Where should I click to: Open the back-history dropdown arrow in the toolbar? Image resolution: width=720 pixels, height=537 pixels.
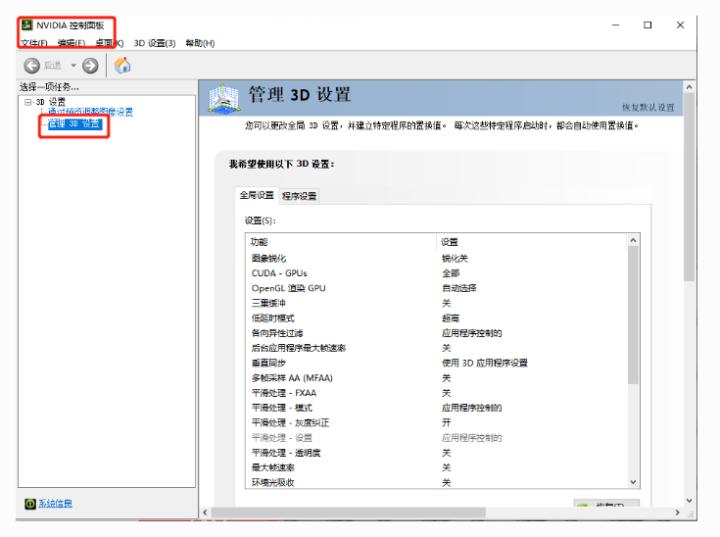[x=73, y=66]
